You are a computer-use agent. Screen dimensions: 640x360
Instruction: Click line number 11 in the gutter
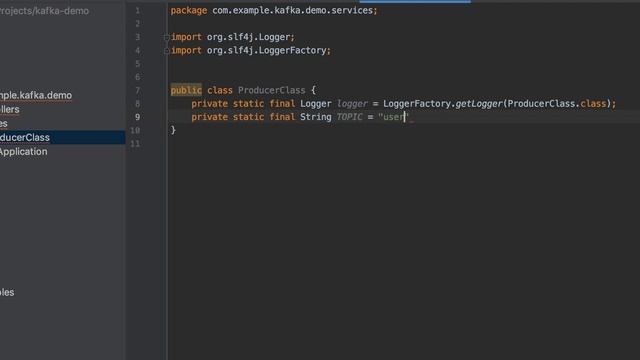click(135, 144)
